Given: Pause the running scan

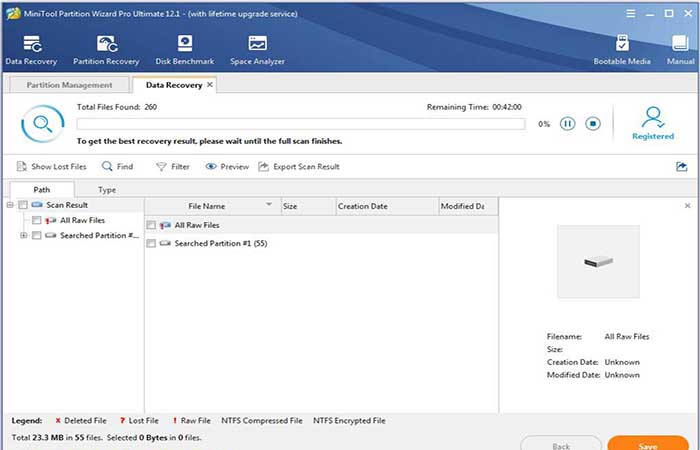Looking at the screenshot, I should pyautogui.click(x=567, y=124).
